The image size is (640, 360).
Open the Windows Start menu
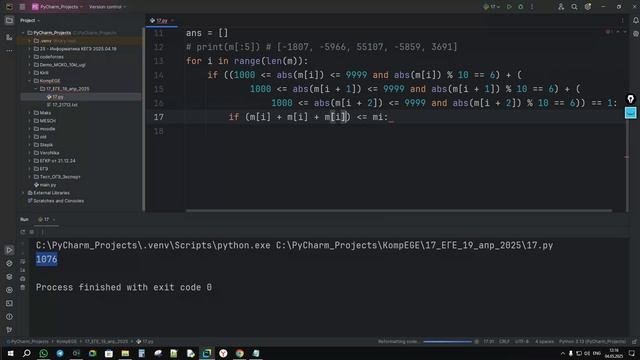pyautogui.click(x=10, y=353)
